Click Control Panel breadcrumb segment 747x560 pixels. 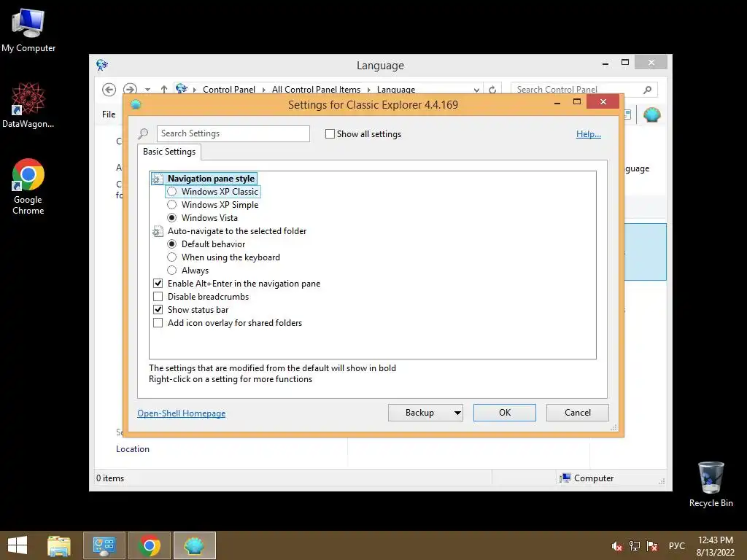[x=228, y=90]
